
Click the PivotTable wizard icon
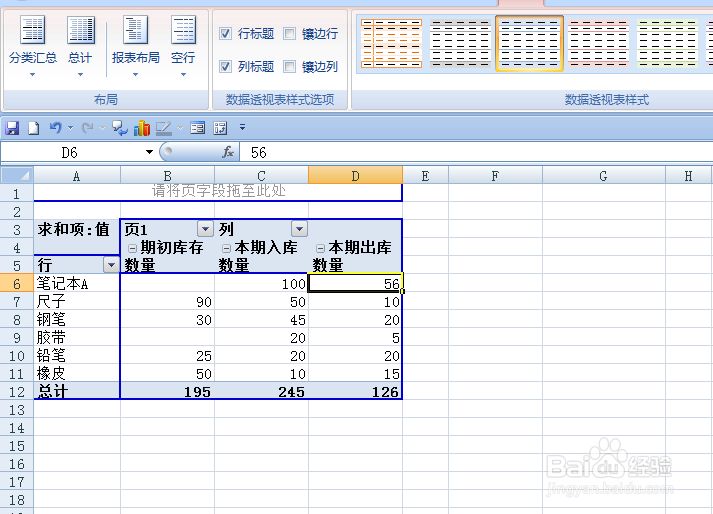[220, 128]
